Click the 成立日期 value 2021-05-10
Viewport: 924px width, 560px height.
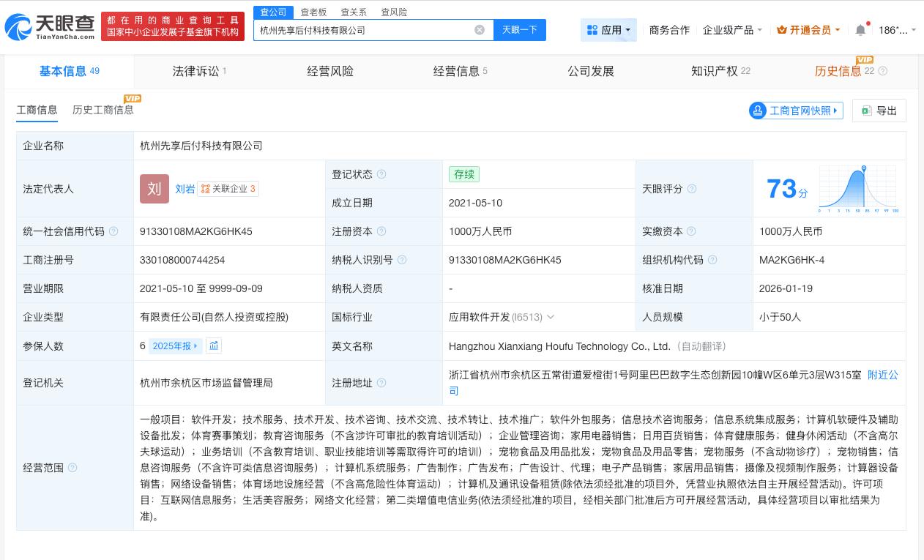tap(476, 203)
